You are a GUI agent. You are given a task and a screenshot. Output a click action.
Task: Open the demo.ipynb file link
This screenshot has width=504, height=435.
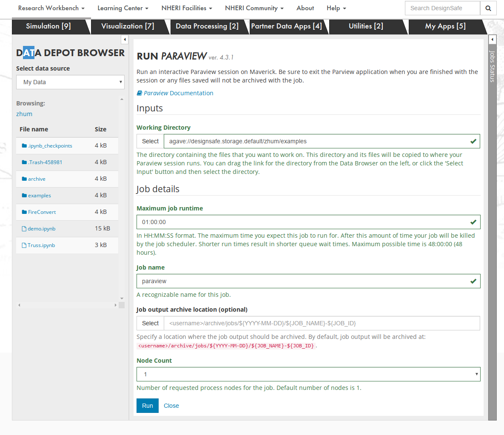(41, 229)
